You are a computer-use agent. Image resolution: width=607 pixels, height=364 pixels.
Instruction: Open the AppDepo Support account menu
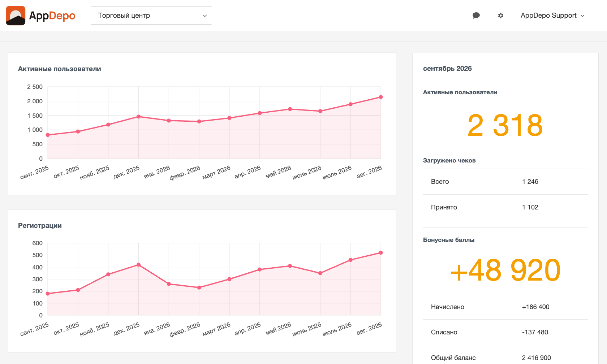tap(552, 16)
